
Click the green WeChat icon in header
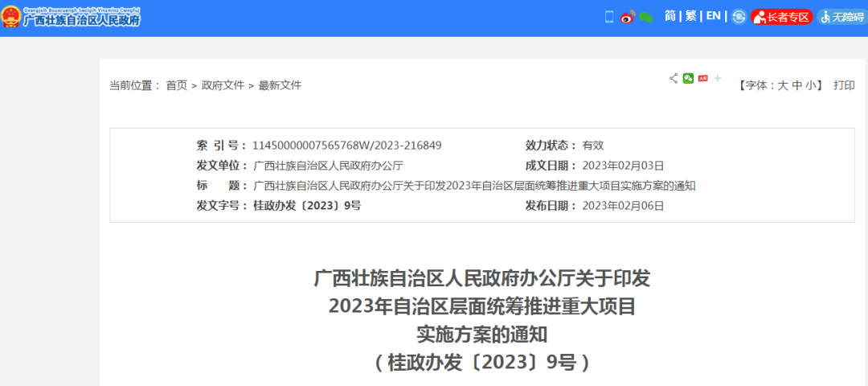(646, 17)
